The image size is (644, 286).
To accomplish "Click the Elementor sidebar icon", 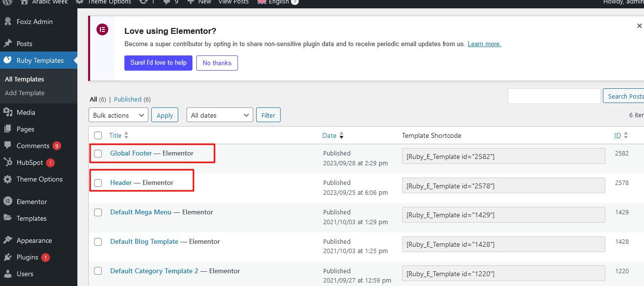I will (x=7, y=202).
